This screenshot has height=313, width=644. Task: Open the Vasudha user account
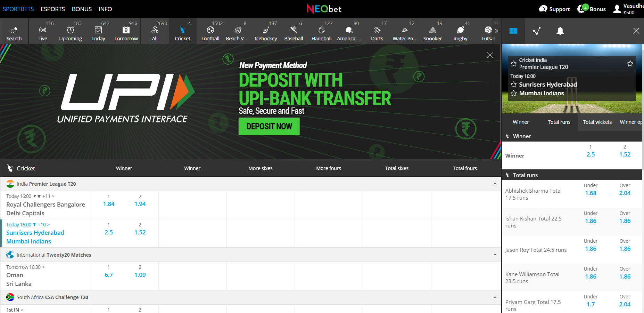point(628,9)
